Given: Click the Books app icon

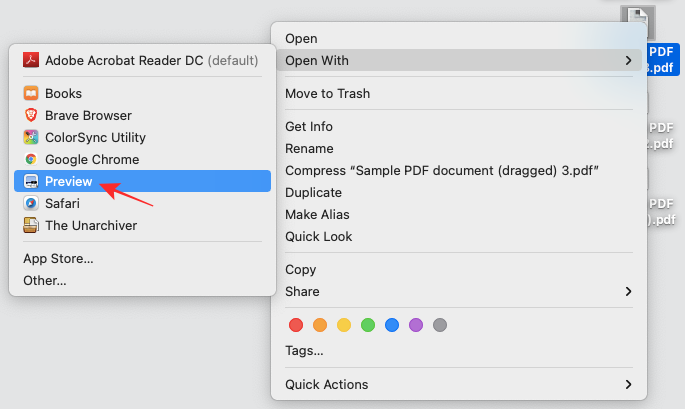Looking at the screenshot, I should [31, 93].
